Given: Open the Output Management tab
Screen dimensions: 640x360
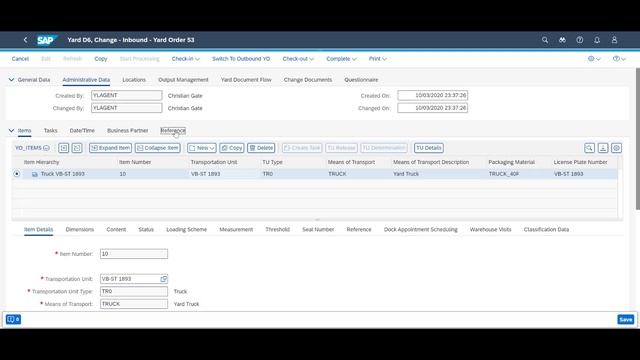Looking at the screenshot, I should 183,80.
